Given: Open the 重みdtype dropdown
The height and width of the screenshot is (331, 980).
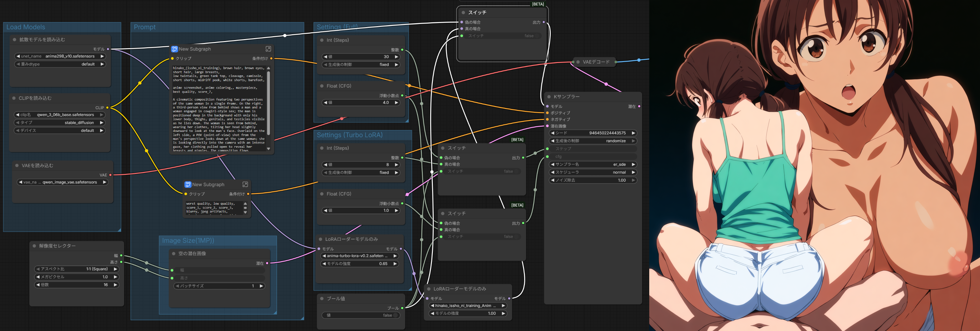Looking at the screenshot, I should (x=60, y=64).
